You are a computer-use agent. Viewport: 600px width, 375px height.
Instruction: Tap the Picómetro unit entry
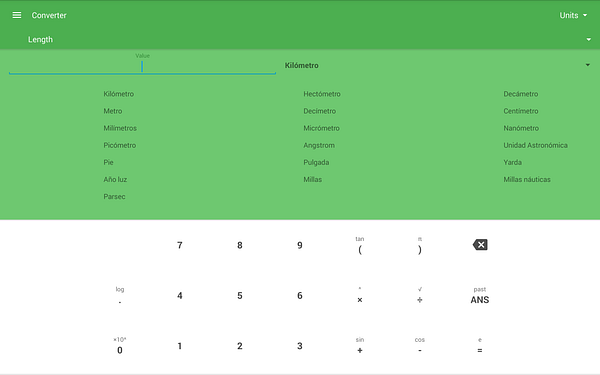[120, 145]
